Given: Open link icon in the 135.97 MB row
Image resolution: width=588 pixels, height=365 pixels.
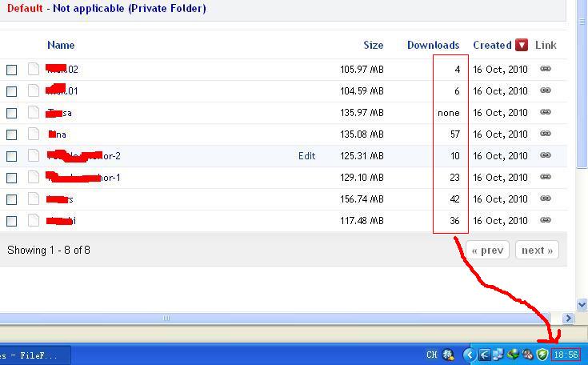Looking at the screenshot, I should click(546, 112).
